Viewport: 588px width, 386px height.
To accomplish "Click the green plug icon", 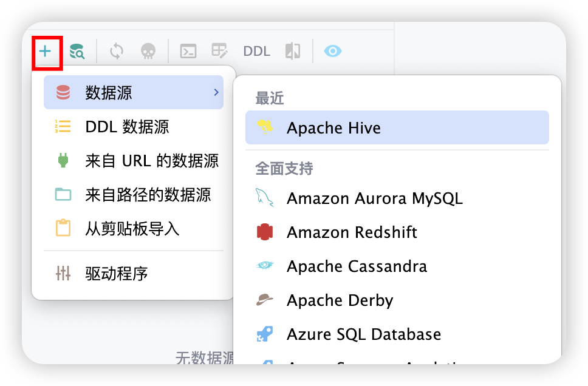I will tap(63, 160).
